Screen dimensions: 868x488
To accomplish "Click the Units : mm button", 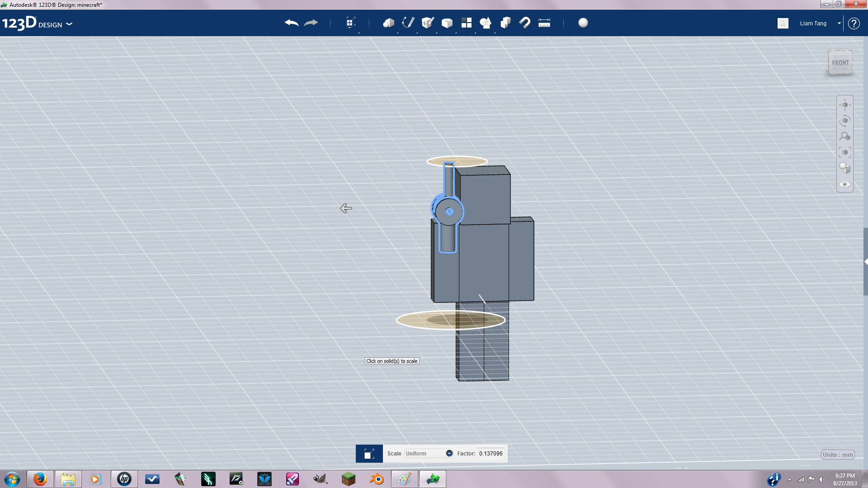I will [x=837, y=455].
